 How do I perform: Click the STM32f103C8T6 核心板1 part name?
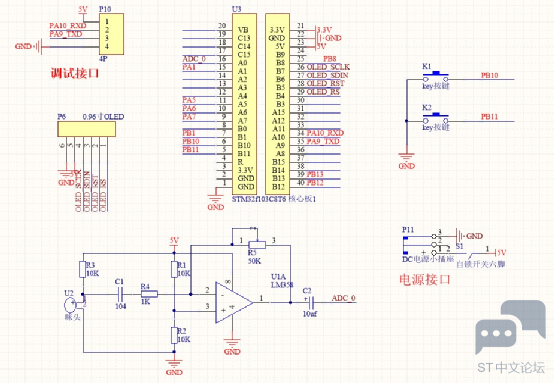274,199
